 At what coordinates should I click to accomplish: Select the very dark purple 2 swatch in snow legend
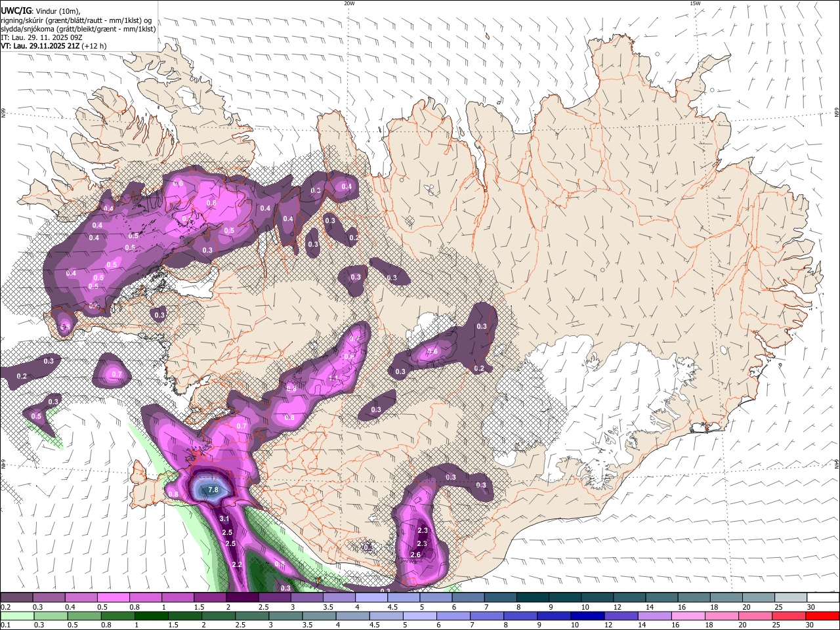coord(242,598)
